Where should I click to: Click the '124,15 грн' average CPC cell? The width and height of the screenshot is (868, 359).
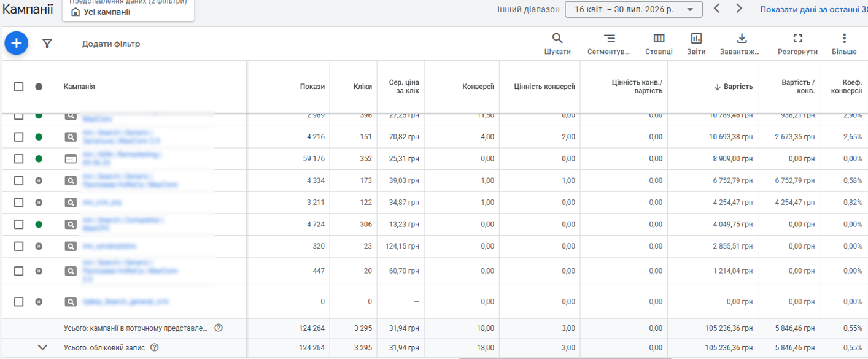click(x=403, y=246)
